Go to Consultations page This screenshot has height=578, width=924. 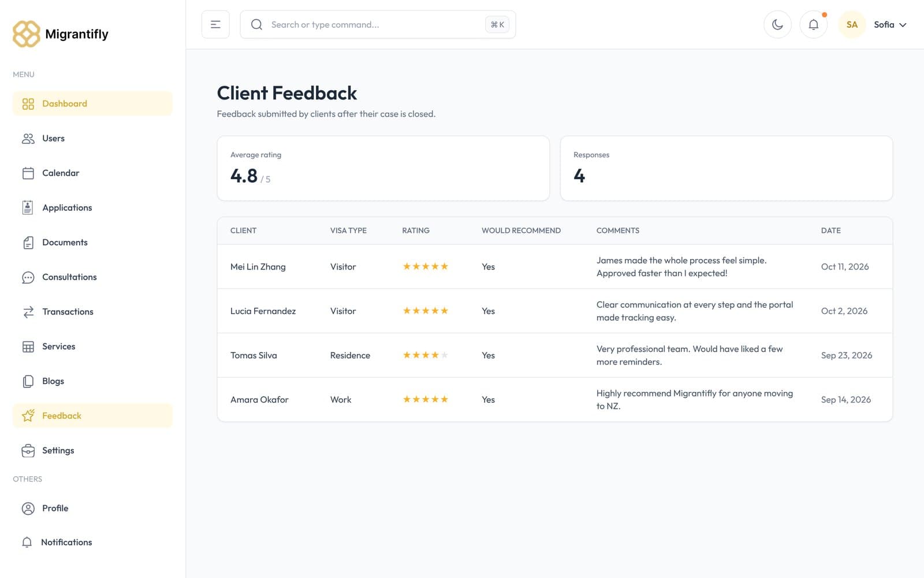tap(92, 277)
